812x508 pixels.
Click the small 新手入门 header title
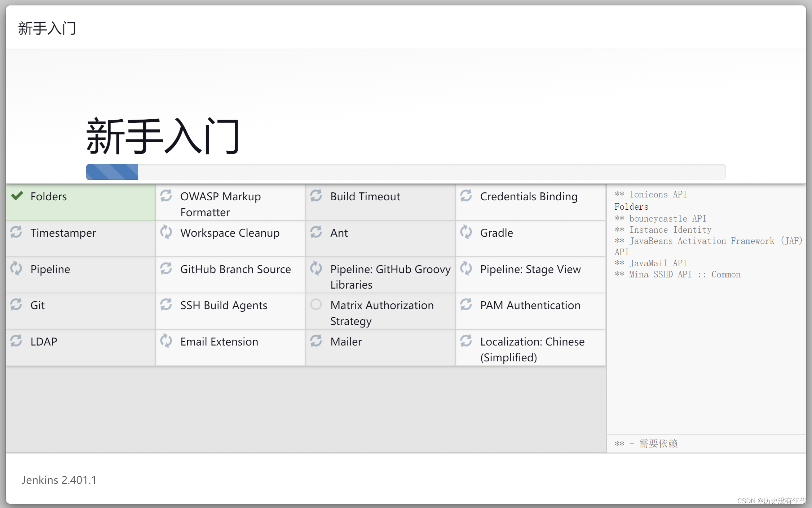click(47, 28)
